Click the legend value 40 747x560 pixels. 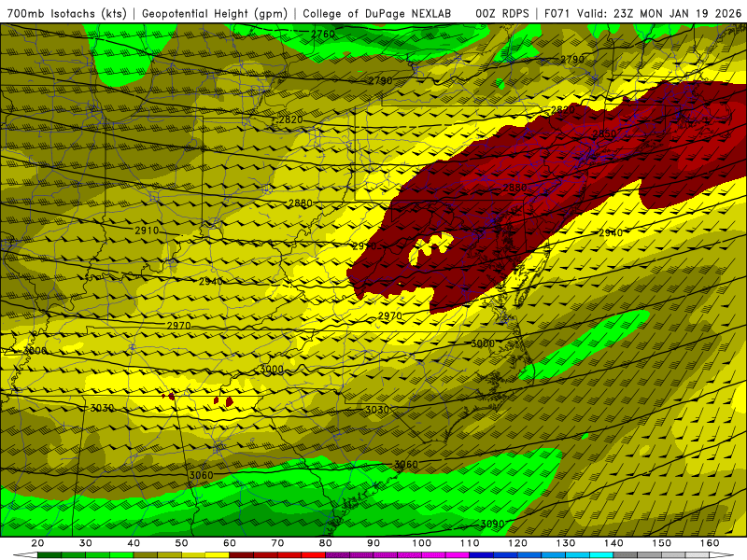[134, 543]
